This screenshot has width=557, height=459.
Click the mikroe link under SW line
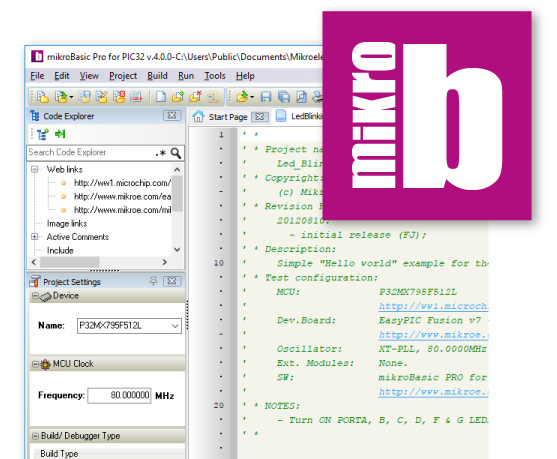[x=433, y=392]
